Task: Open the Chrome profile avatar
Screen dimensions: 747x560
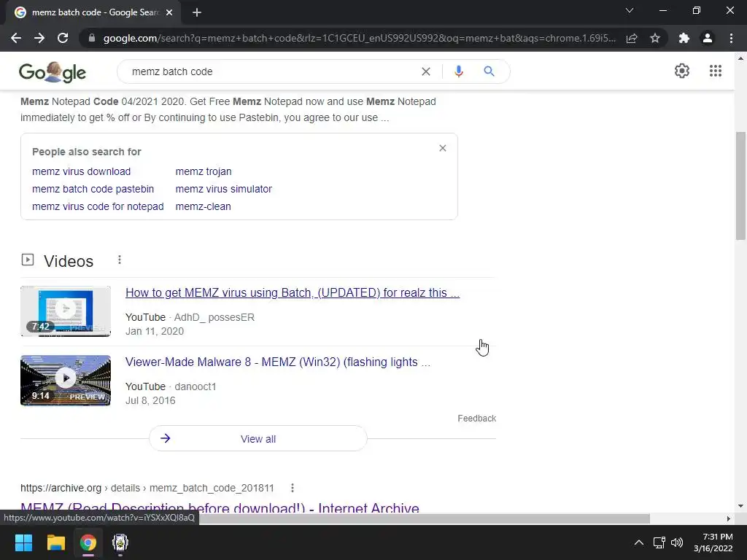Action: point(708,38)
